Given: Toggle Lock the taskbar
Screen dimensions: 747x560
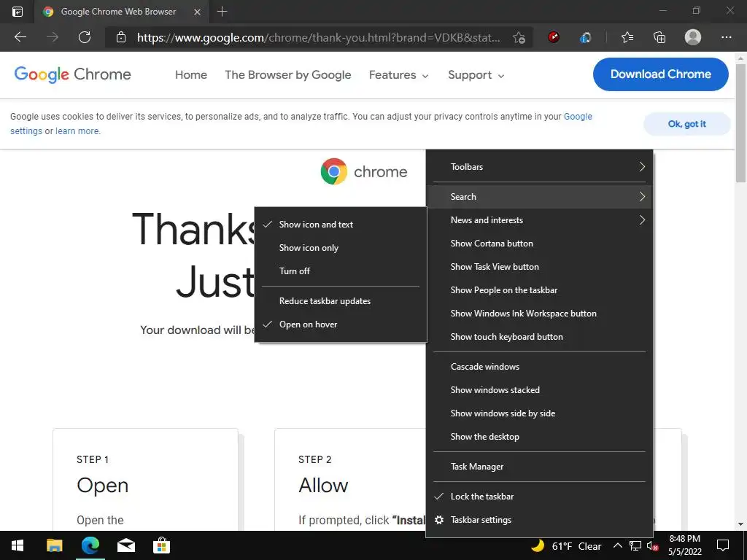Looking at the screenshot, I should 539,496.
